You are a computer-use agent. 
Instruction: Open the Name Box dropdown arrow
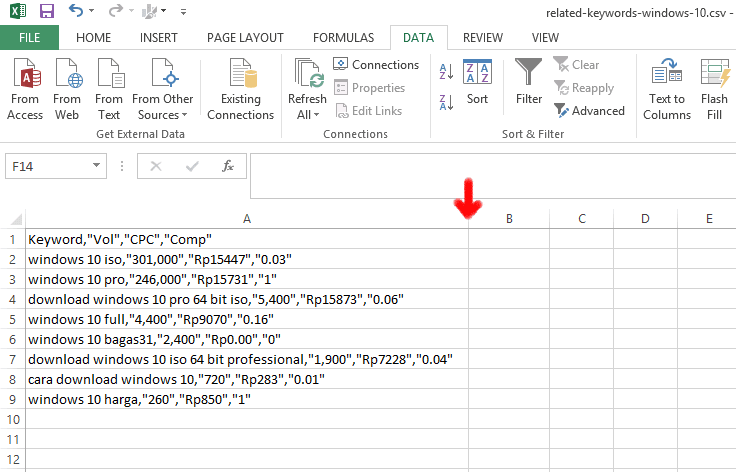click(96, 165)
